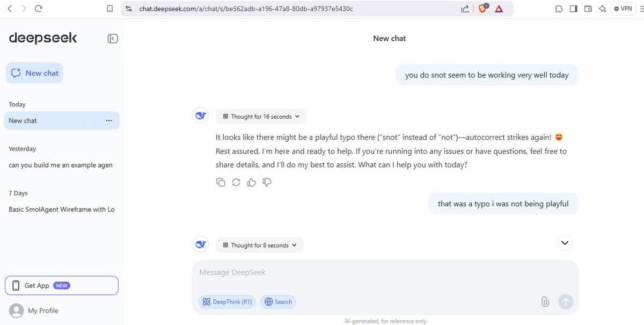Open site settings icon beside URL
Viewport: 644px width, 325px height.
point(128,9)
